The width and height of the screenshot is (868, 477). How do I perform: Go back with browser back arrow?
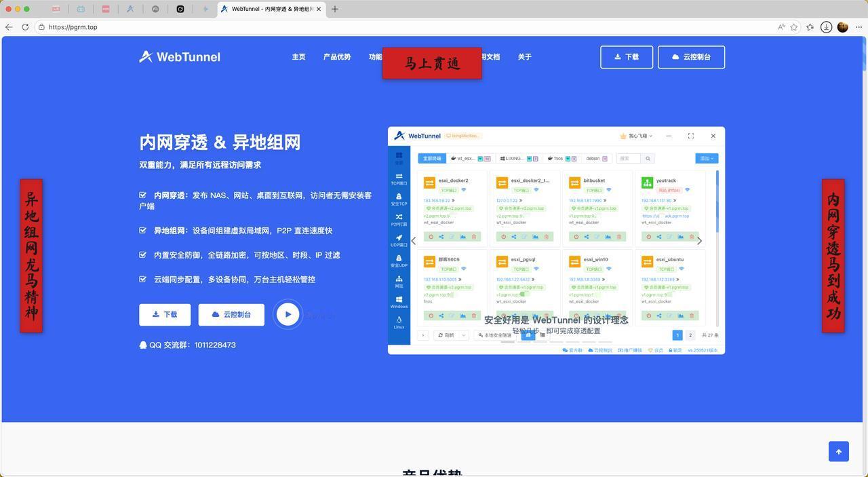coord(8,27)
